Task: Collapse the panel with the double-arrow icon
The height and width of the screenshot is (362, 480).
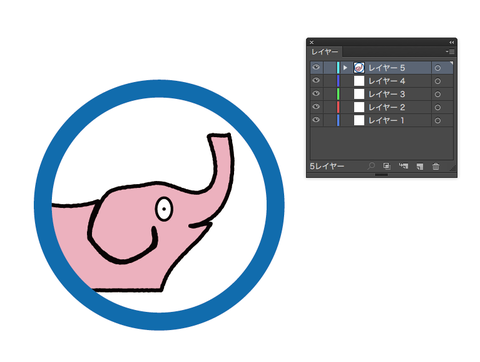Action: pos(451,42)
